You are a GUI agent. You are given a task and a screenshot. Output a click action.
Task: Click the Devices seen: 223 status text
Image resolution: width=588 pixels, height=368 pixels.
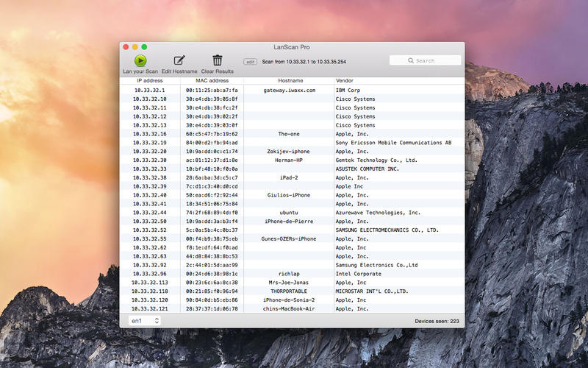[437, 321]
